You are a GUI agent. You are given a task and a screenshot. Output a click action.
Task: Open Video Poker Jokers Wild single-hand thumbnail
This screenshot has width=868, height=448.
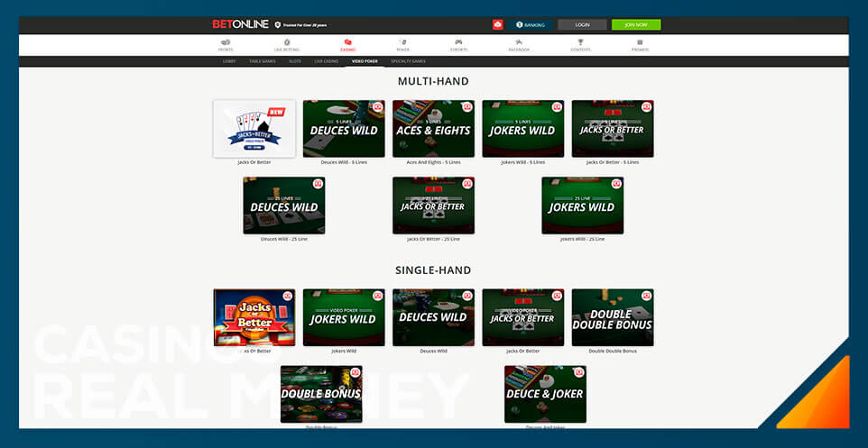tap(344, 317)
